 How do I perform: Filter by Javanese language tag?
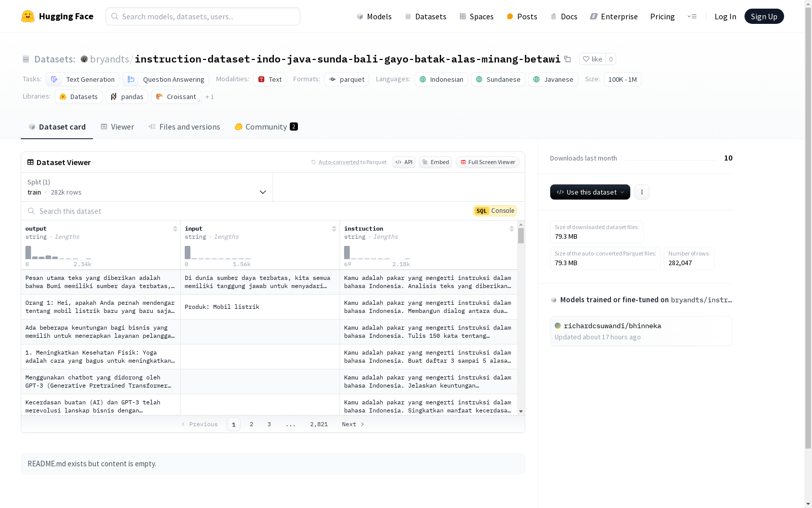pyautogui.click(x=553, y=79)
